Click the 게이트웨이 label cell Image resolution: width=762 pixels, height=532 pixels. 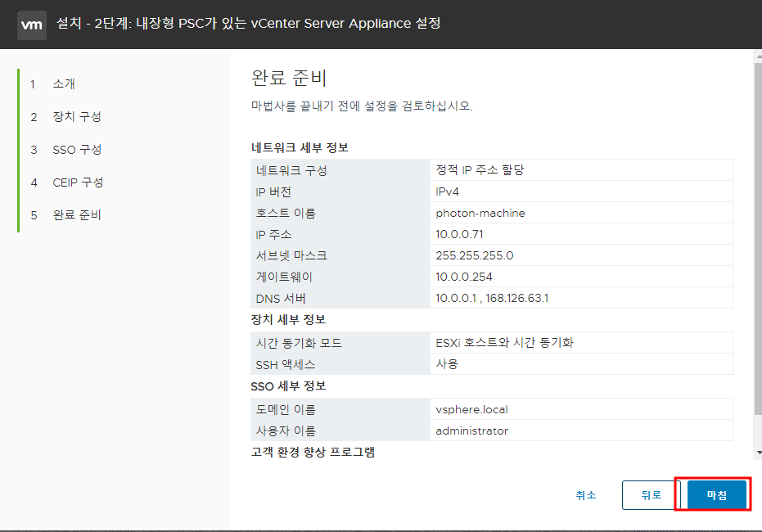(x=340, y=277)
